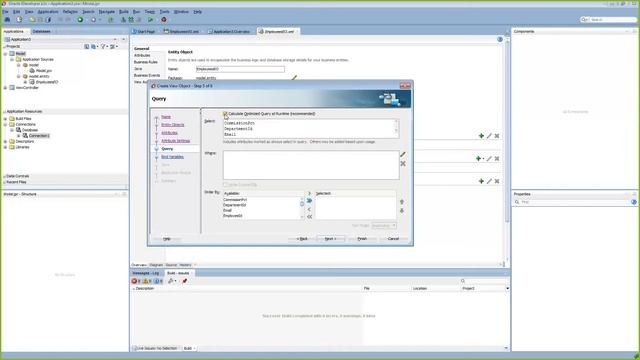
Task: Expand the Build Files node
Action: [x=5, y=119]
